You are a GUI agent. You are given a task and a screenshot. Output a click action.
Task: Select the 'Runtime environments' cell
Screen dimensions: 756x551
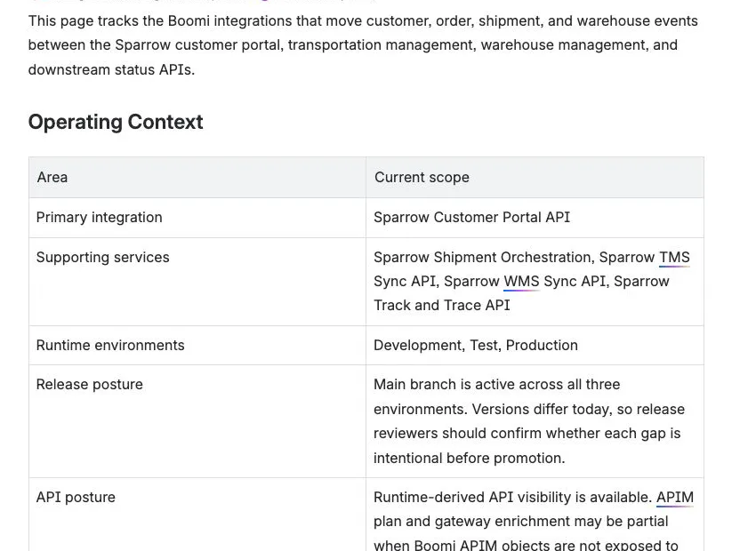coord(197,346)
